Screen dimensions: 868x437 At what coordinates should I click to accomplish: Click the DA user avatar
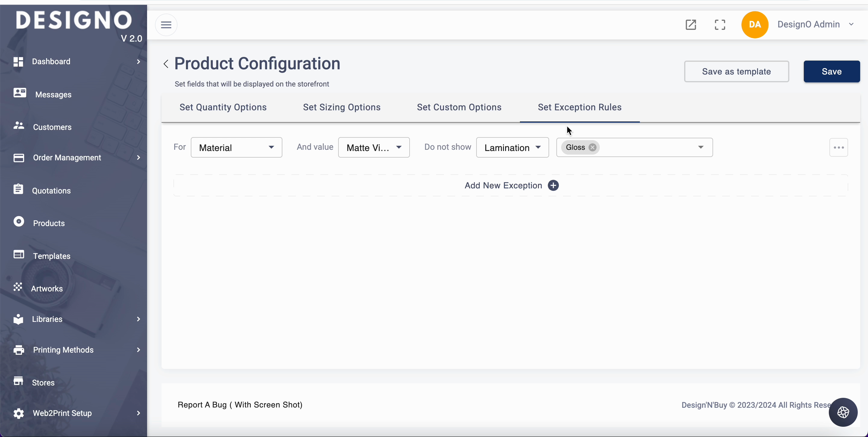tap(754, 25)
